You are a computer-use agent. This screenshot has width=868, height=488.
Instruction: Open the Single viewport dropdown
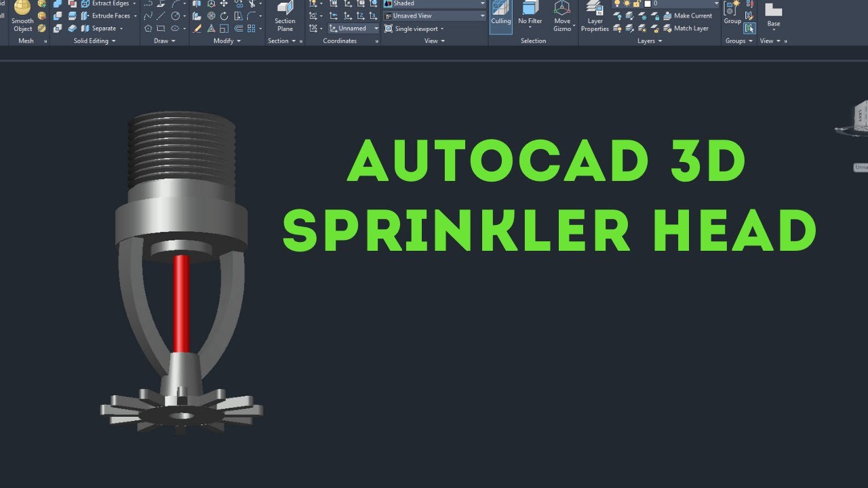coord(414,28)
